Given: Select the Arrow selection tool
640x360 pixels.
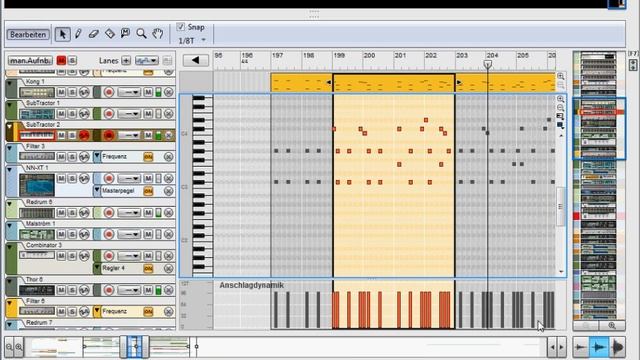Looking at the screenshot, I should [x=62, y=34].
